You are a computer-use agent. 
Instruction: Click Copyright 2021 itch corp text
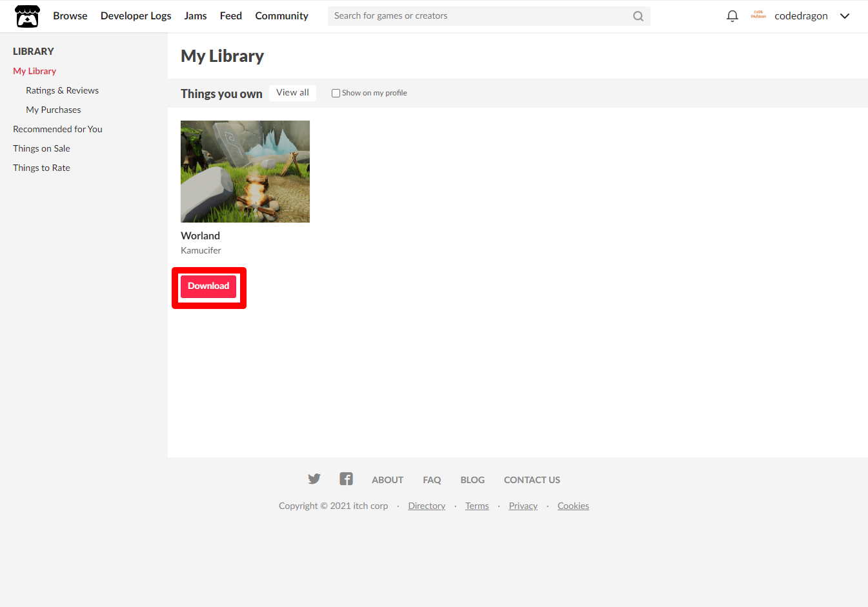pyautogui.click(x=334, y=506)
